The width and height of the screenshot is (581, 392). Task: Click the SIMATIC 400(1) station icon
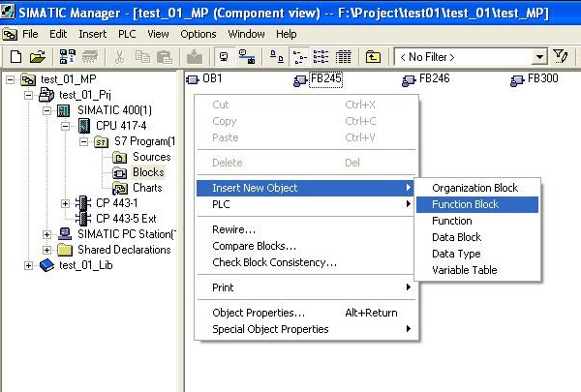pos(64,110)
